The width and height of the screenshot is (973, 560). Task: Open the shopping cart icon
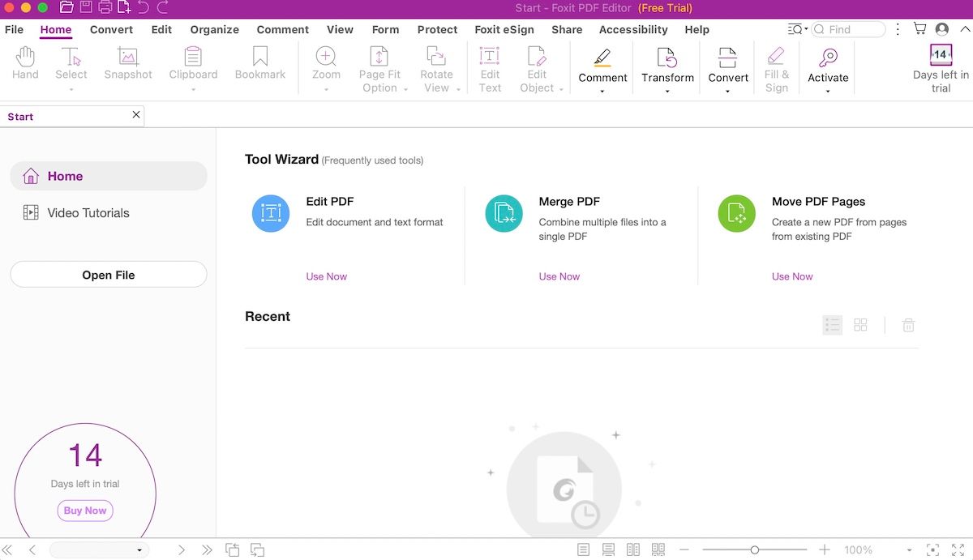[919, 28]
